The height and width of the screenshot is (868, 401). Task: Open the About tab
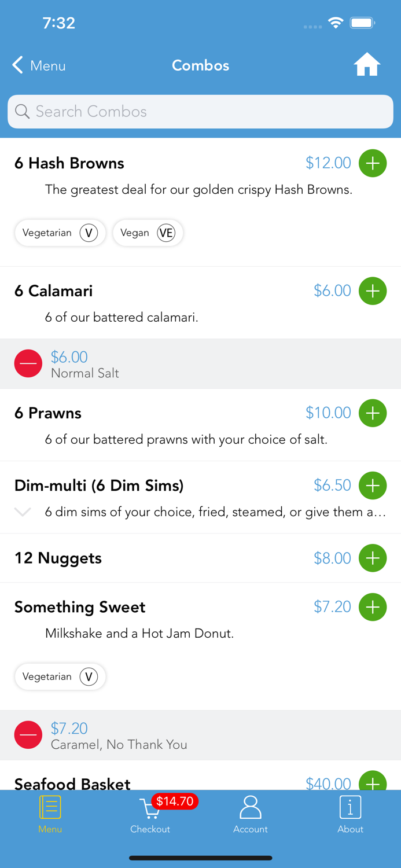350,816
